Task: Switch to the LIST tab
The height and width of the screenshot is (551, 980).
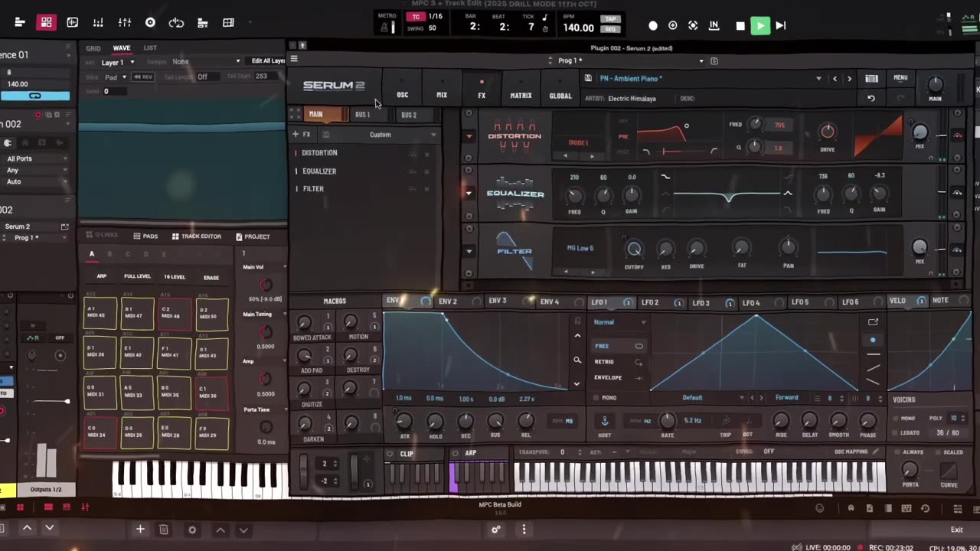Action: [x=150, y=48]
